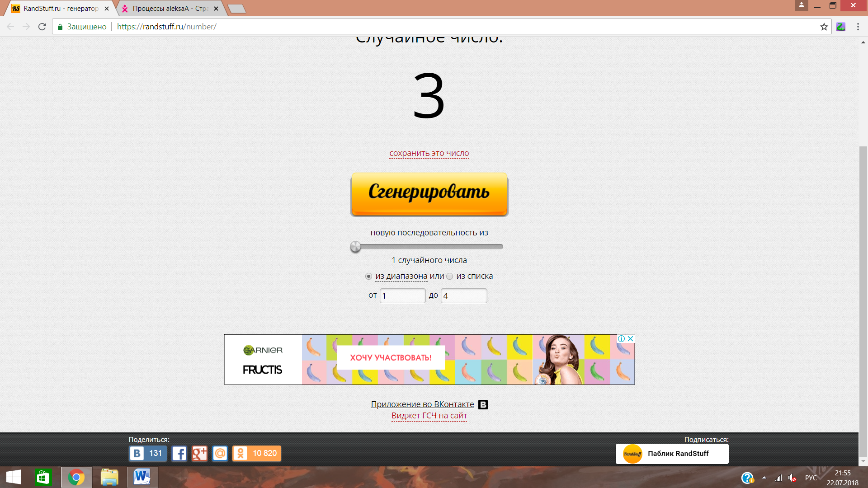Share via the VKontakte icon
This screenshot has height=488, width=868.
[137, 453]
